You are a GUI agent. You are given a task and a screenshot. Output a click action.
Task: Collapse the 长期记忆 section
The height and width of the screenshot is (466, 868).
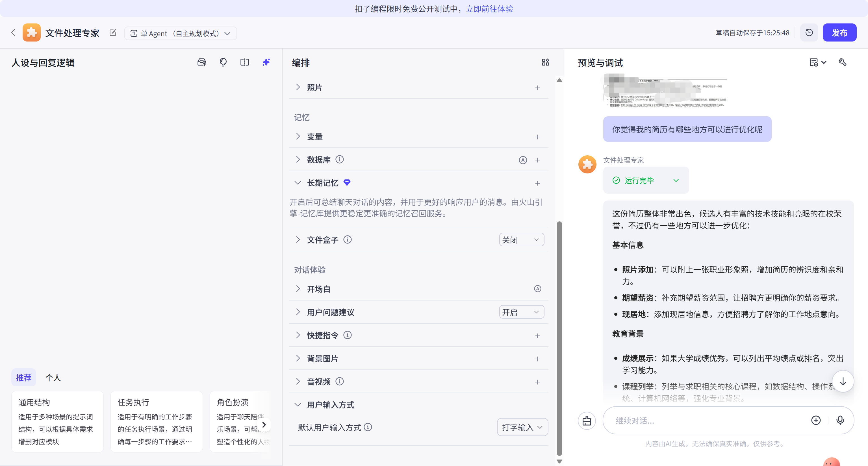[298, 183]
